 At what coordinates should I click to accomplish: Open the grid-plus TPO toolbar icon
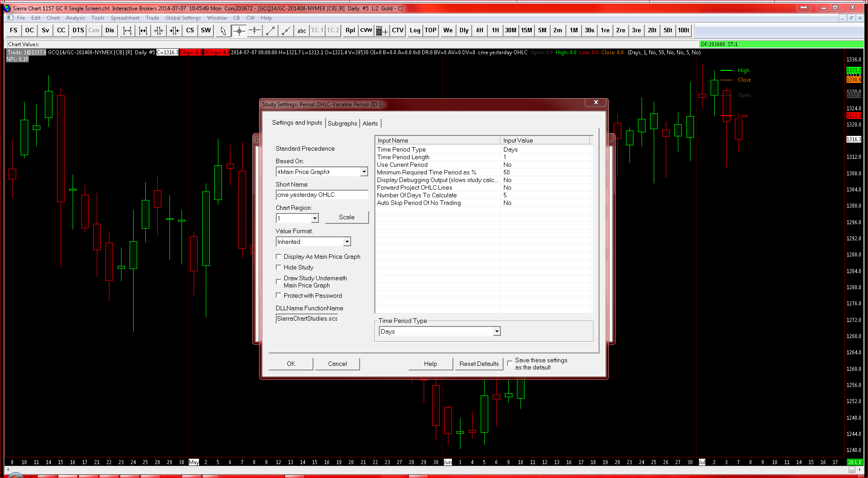tap(382, 30)
